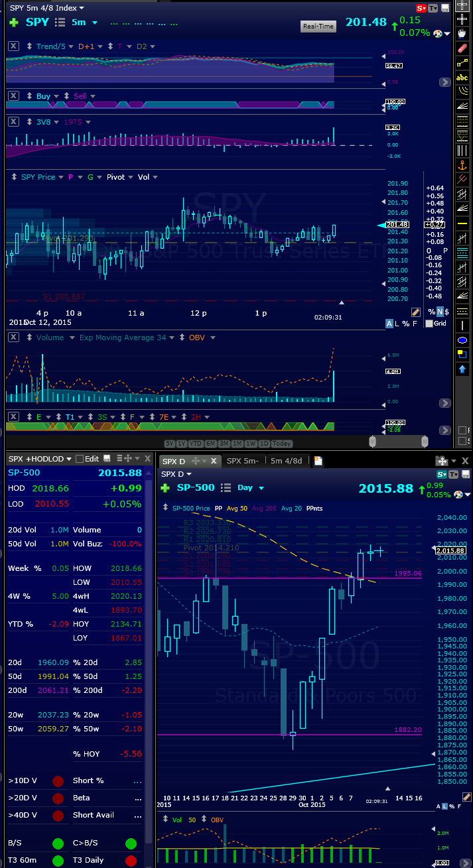Click the red S icon in SPY chart
This screenshot has width=473, height=868.
pos(421,9)
